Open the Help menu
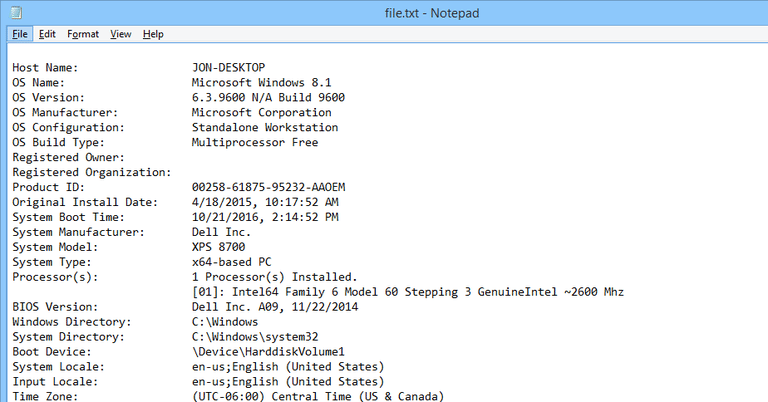 point(153,34)
